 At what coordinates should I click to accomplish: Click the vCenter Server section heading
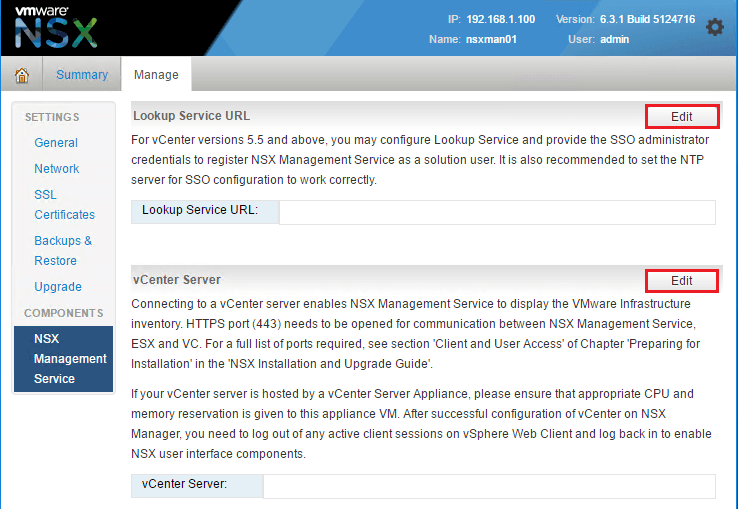177,280
